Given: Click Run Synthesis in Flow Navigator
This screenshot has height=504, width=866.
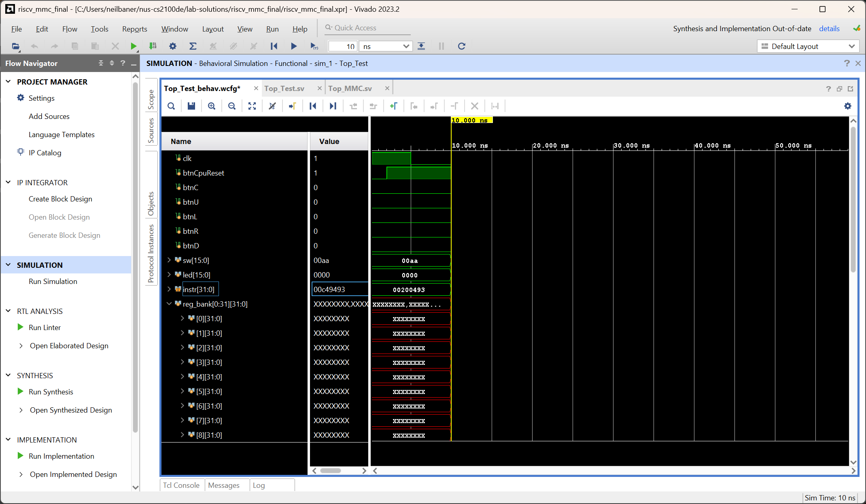Looking at the screenshot, I should coord(51,392).
